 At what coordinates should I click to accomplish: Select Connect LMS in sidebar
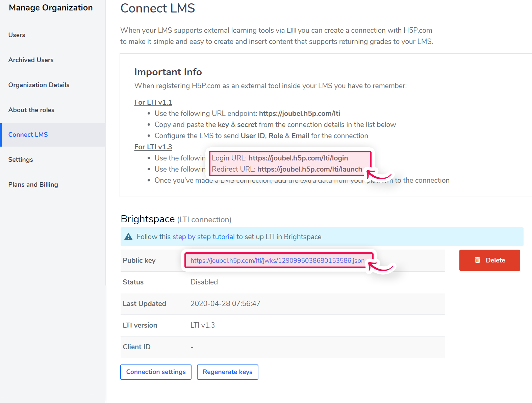point(28,134)
